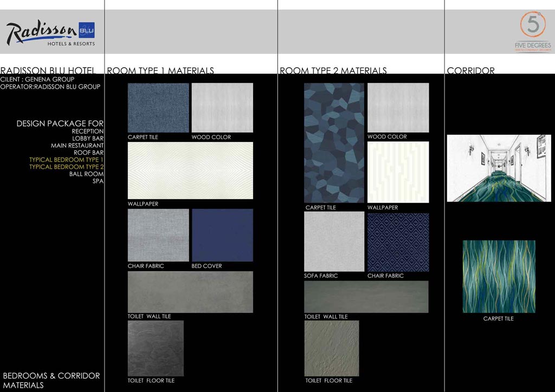Click the WOOD COLOR label in Room Type 1

[211, 137]
